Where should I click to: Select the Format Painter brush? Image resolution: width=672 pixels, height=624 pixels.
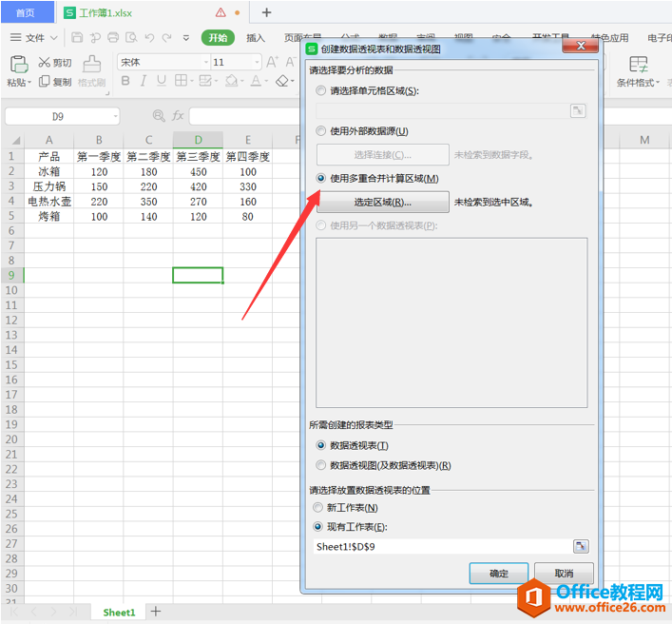pyautogui.click(x=91, y=65)
